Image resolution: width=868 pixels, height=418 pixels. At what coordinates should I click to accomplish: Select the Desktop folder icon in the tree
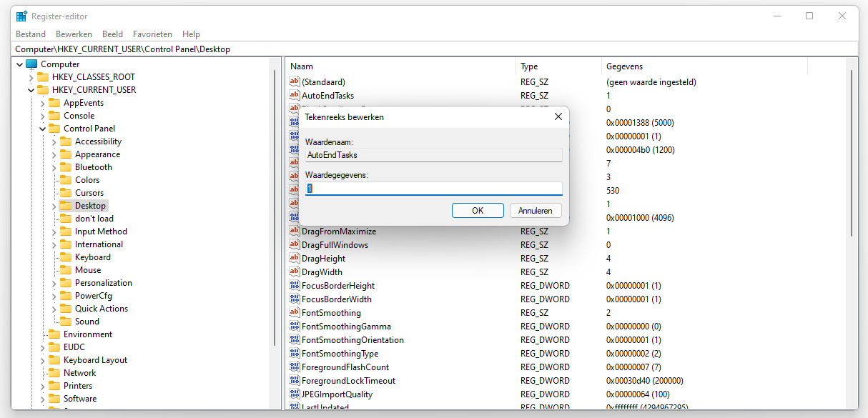pyautogui.click(x=65, y=205)
